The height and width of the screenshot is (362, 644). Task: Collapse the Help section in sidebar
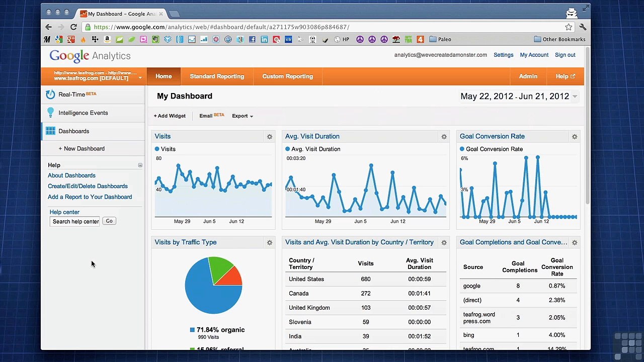[x=140, y=165]
